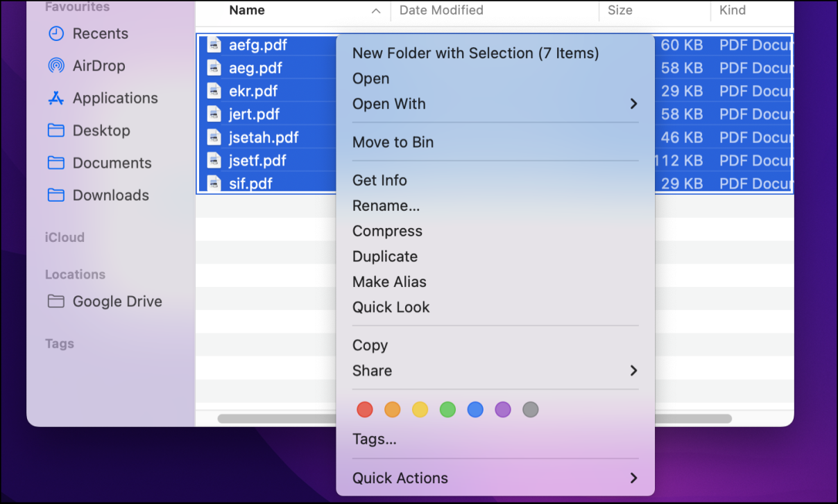Apply the yellow tag color
This screenshot has width=838, height=504.
point(420,410)
